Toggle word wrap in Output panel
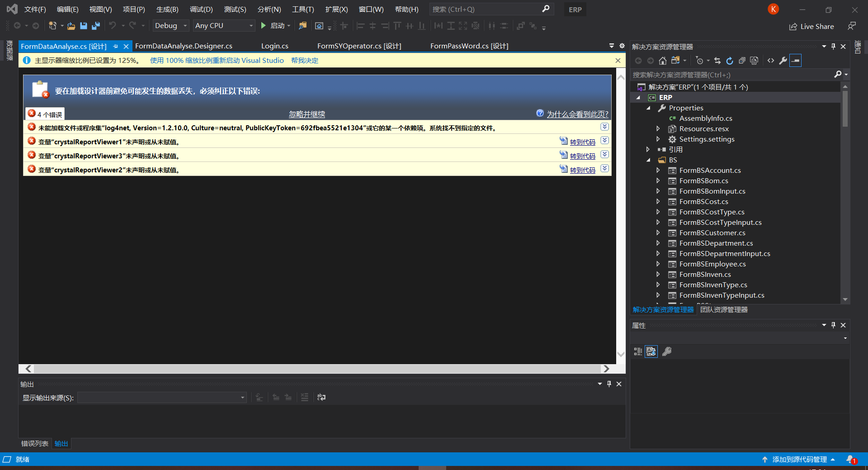 [x=321, y=397]
